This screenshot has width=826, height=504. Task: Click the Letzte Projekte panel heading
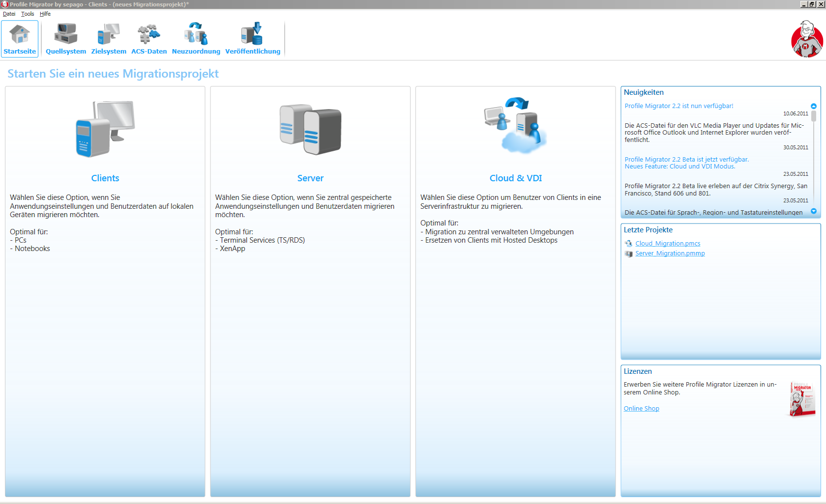[x=648, y=230]
